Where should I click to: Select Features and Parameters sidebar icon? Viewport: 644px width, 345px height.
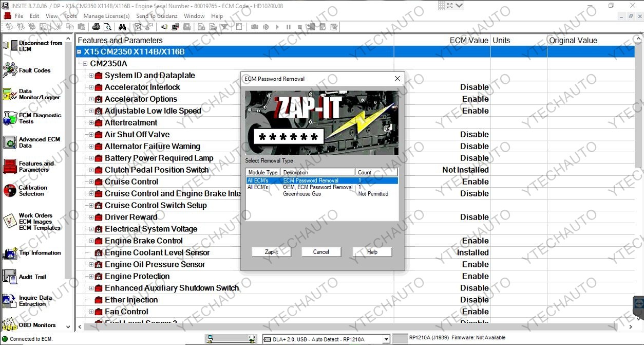tap(10, 167)
